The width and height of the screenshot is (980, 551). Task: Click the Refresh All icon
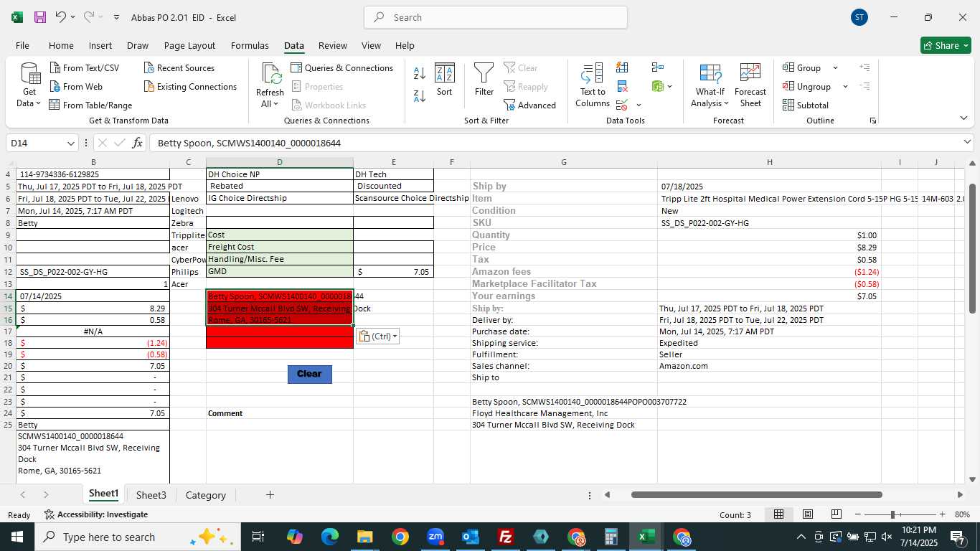point(270,74)
